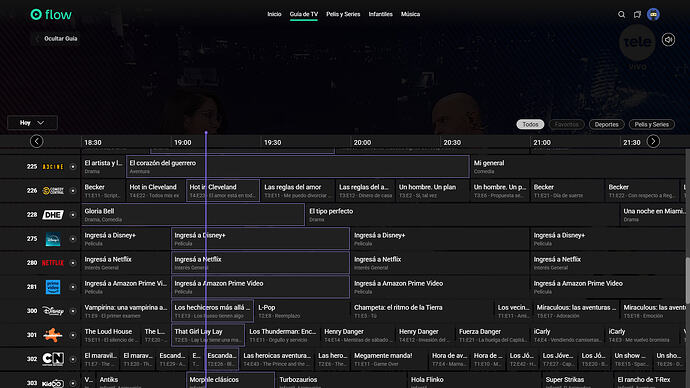
Task: Open El tipo perfecto program
Action: 462,215
